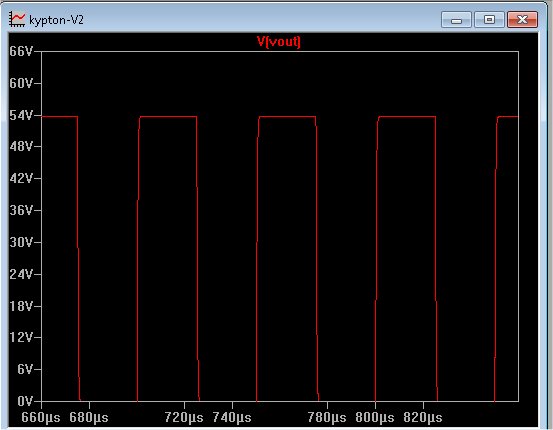Click the 30V vertical axis label
553x430 pixels.
tap(21, 242)
